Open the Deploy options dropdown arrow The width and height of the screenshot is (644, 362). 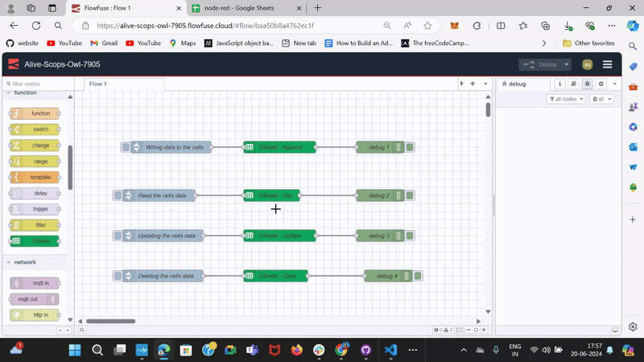[567, 64]
